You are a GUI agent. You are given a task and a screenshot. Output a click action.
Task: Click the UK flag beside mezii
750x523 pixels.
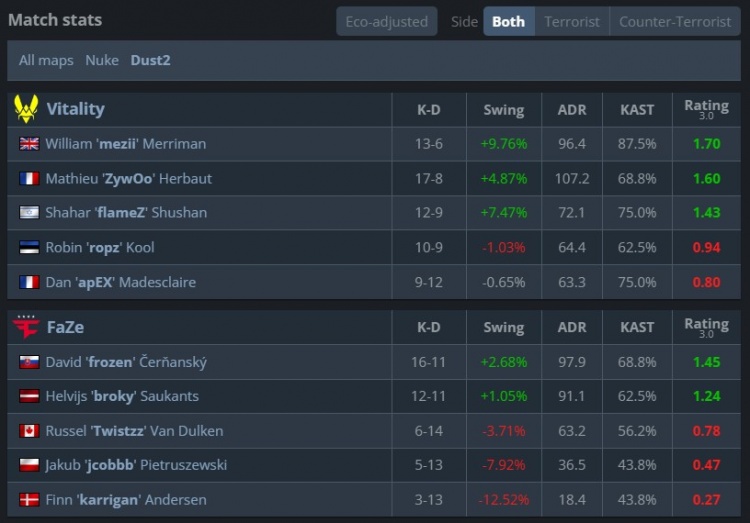click(29, 144)
